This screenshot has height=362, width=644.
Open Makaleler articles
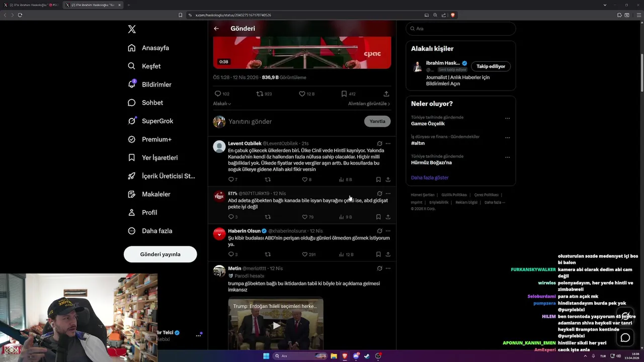149,194
